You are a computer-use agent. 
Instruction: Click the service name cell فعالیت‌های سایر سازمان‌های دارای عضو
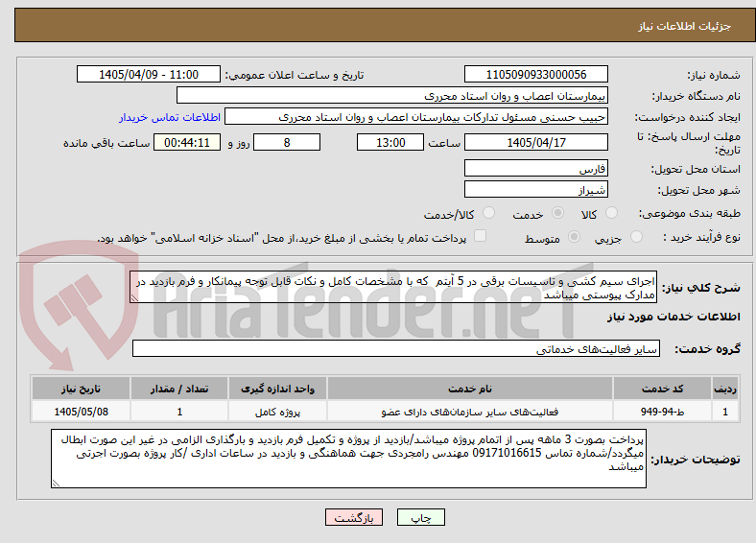pos(469,412)
